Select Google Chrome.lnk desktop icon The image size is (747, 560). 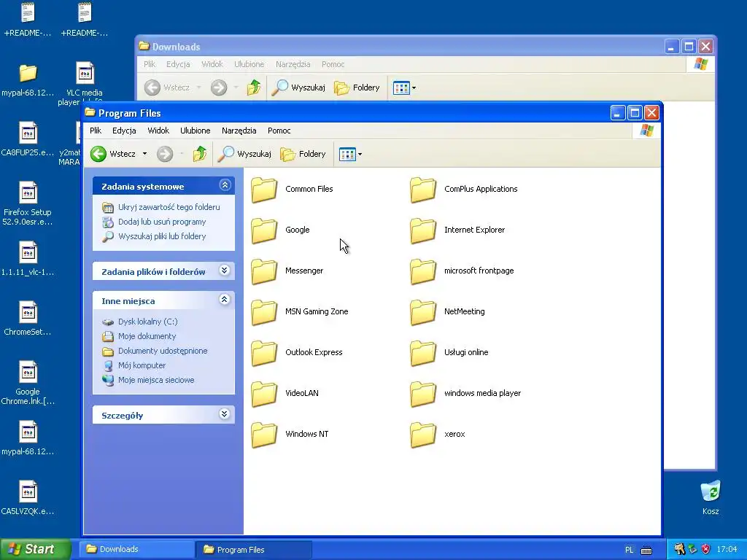pos(28,383)
